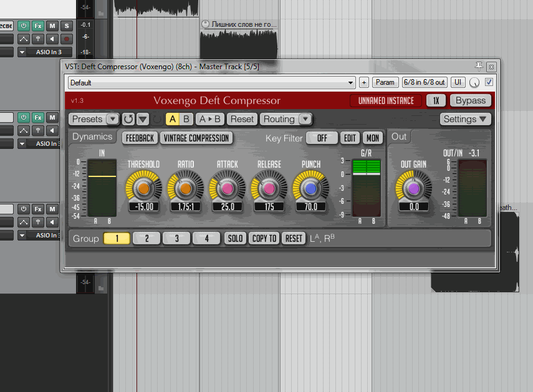Toggle monitoring speaker icon on middle track
Image resolution: width=533 pixels, height=392 pixels.
[x=52, y=130]
